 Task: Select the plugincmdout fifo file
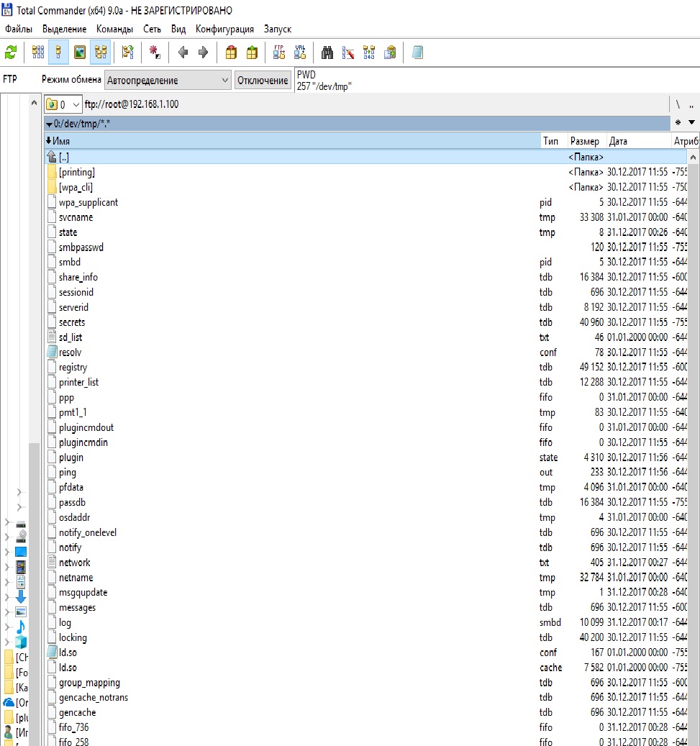[x=365, y=427]
